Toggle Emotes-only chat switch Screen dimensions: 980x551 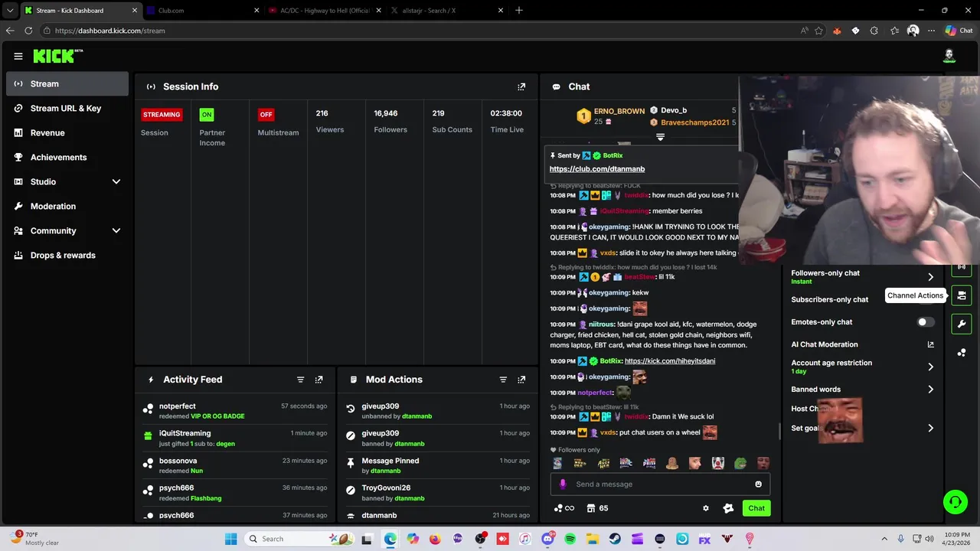(x=925, y=322)
